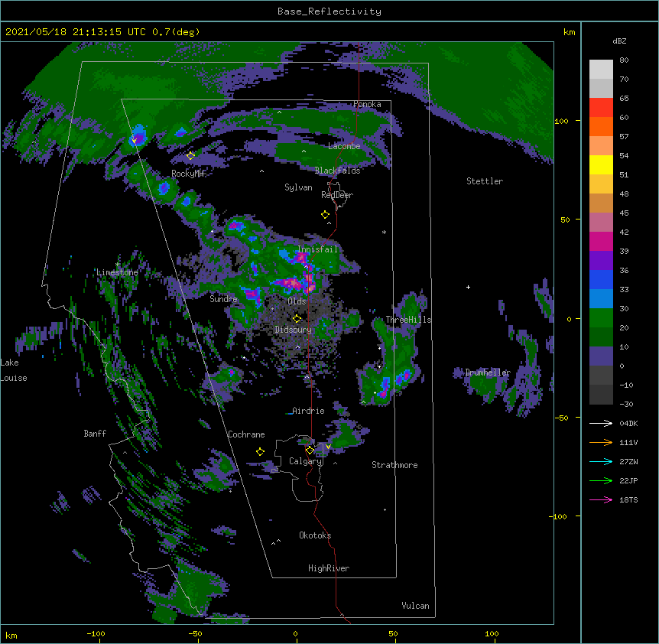Click the HighRiver town label

tap(329, 568)
